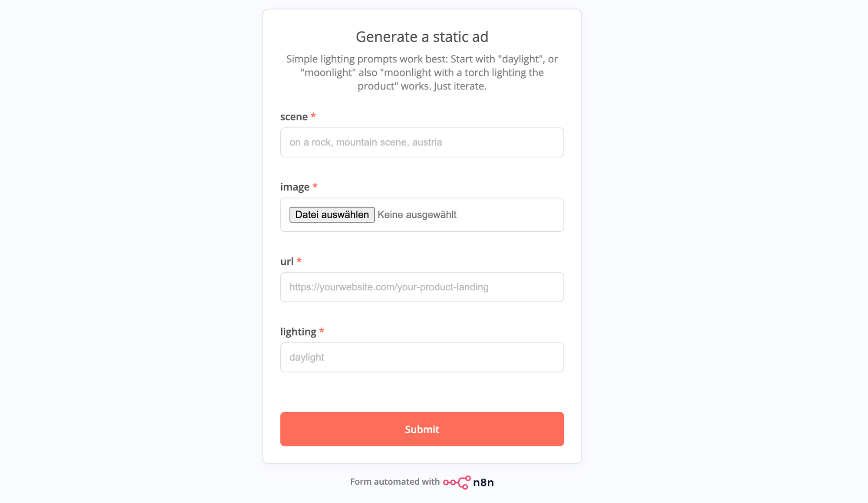Click the red asterisk beside lighting
868x503 pixels.
(x=322, y=331)
